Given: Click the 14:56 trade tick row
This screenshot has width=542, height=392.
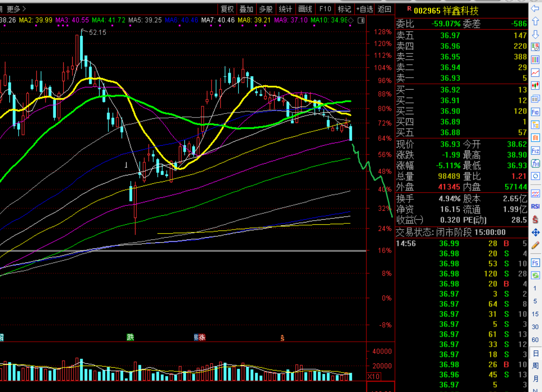Looking at the screenshot, I should point(461,244).
